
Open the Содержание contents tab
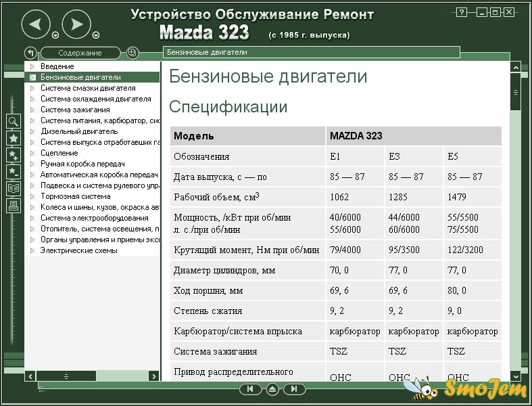pos(80,53)
